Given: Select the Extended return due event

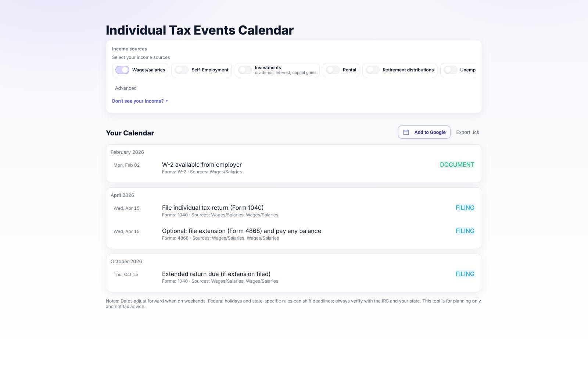Looking at the screenshot, I should coord(216,274).
